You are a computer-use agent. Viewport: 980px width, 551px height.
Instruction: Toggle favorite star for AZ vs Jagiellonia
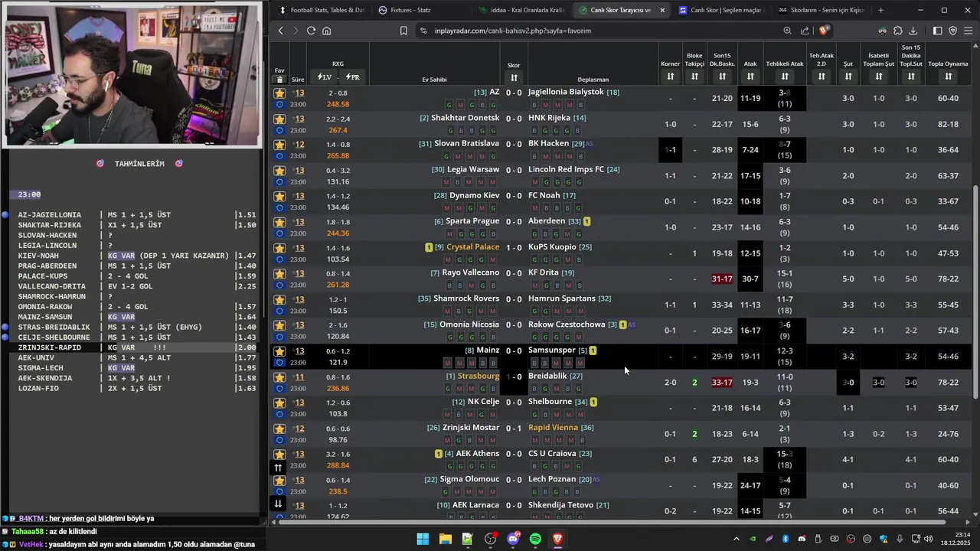point(279,93)
